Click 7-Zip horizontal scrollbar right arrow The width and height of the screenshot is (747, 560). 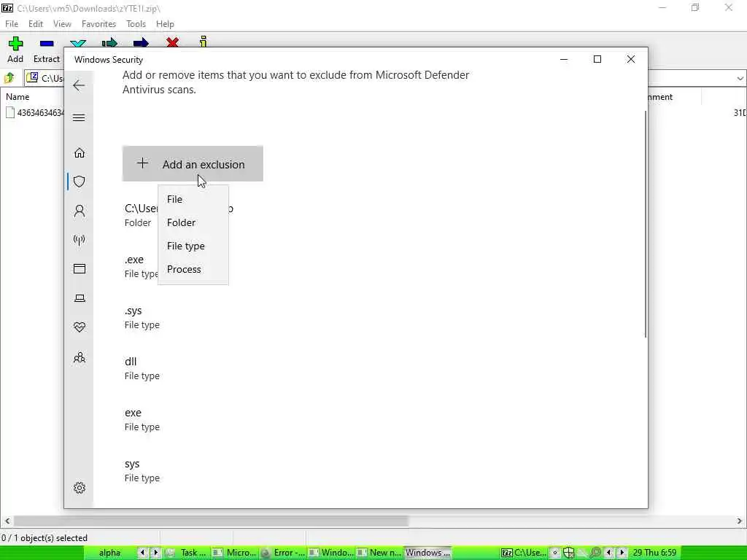point(740,521)
